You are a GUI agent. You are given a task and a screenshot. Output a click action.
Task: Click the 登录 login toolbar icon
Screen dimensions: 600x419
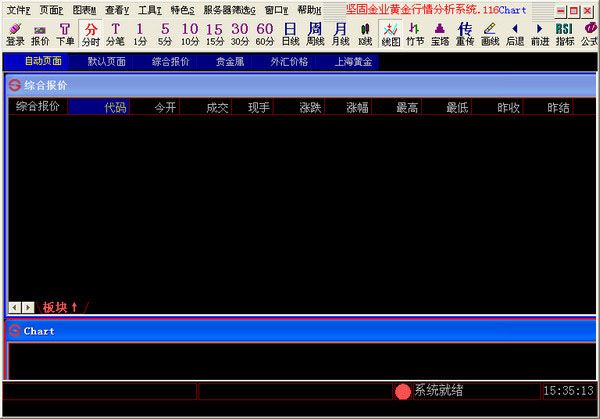15,34
